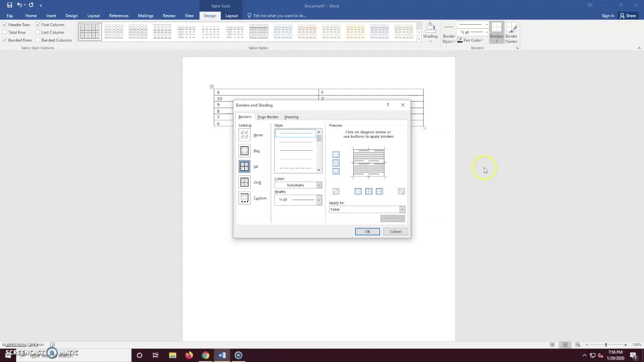
Task: Select the first Table Grid style thumbnail
Action: pyautogui.click(x=90, y=32)
